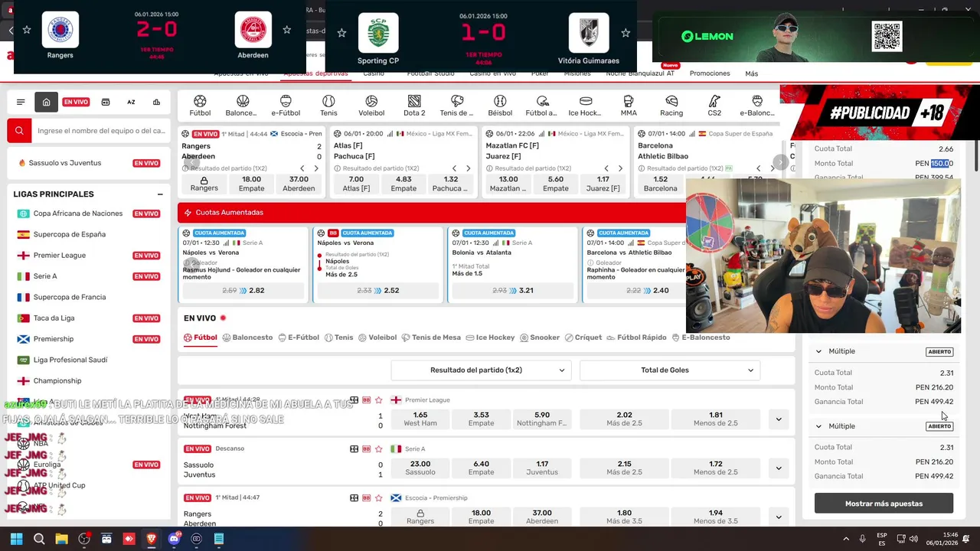Expand more markets for Rangers Aberdeen row
Image resolution: width=980 pixels, height=551 pixels.
[x=779, y=517]
